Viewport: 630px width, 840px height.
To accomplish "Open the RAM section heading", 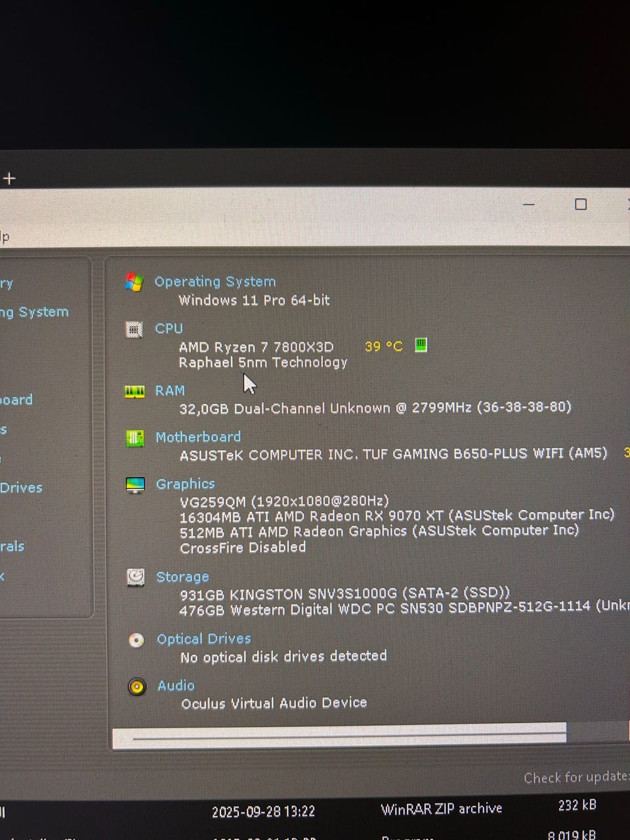I will point(170,390).
